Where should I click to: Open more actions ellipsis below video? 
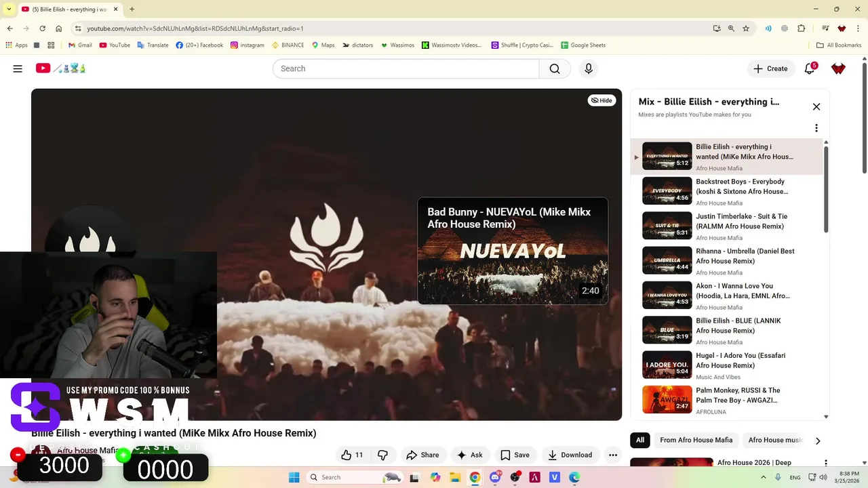(613, 455)
